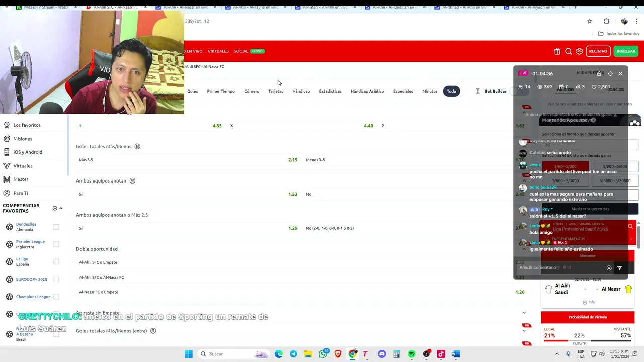Click the INGRESAR button
Image resolution: width=644 pixels, height=362 pixels.
click(x=626, y=51)
